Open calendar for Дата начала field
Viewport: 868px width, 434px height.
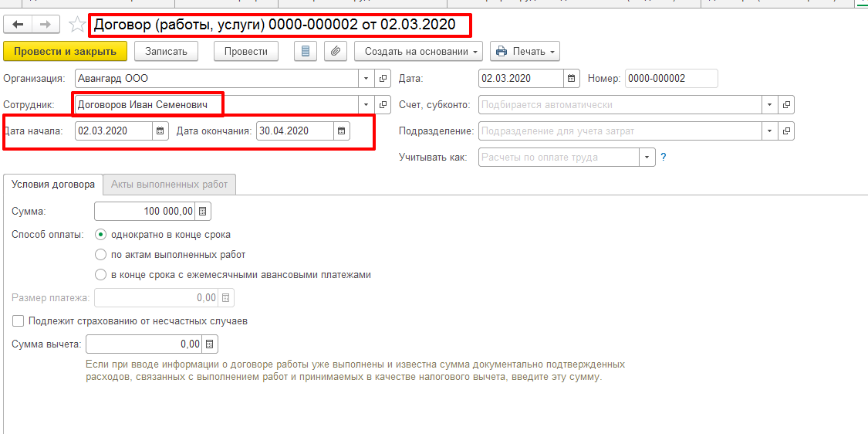pyautogui.click(x=160, y=131)
